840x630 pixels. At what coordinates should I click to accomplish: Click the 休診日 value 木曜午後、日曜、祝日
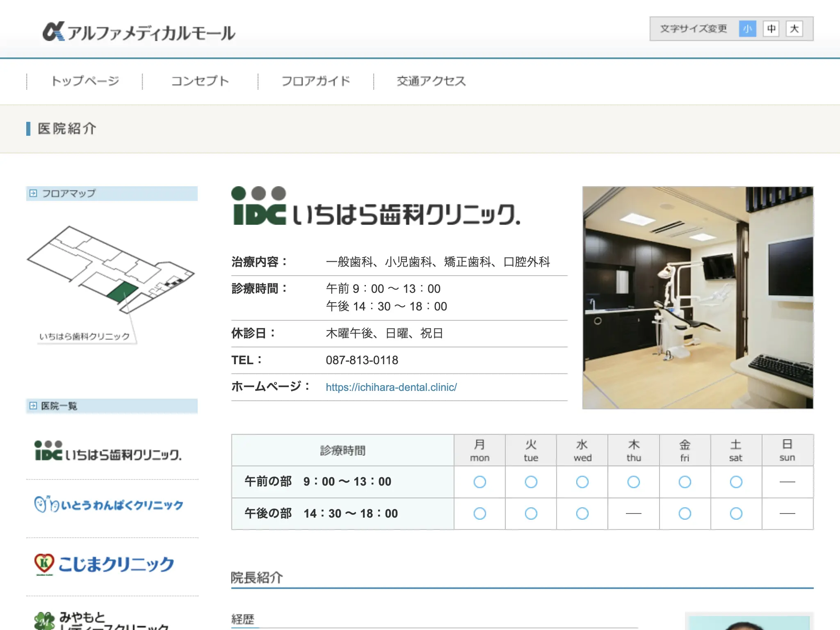[385, 333]
